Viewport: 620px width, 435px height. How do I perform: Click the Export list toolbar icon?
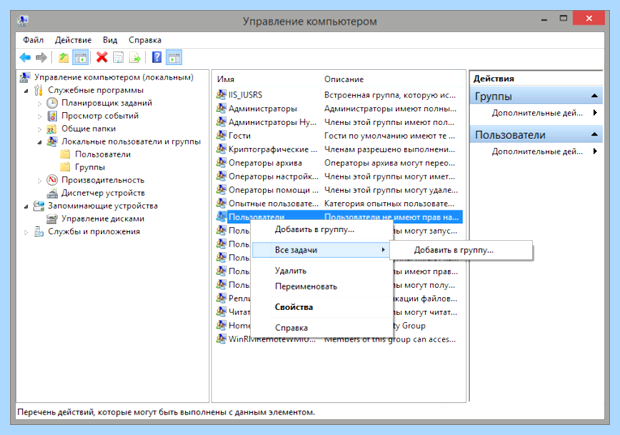[x=135, y=58]
